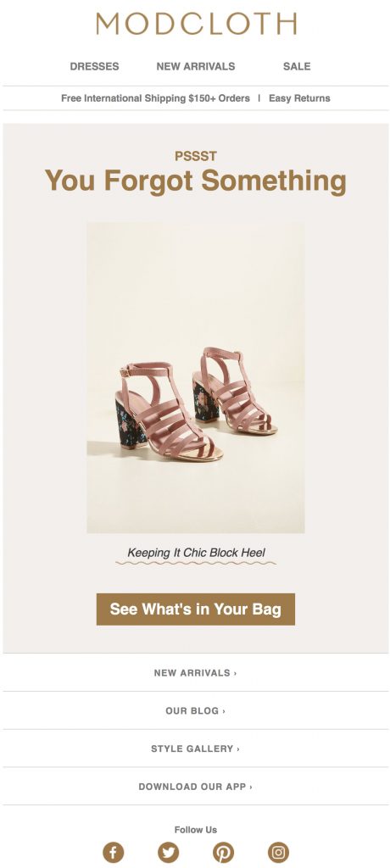Click Free International Shipping $150+ Orders link
Viewport: 390px width, 868px height.
pos(155,98)
